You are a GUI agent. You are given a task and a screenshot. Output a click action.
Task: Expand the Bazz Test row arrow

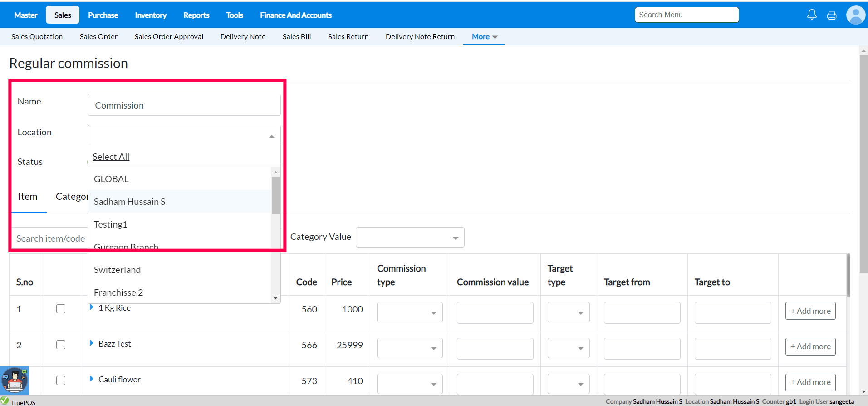[x=91, y=343]
